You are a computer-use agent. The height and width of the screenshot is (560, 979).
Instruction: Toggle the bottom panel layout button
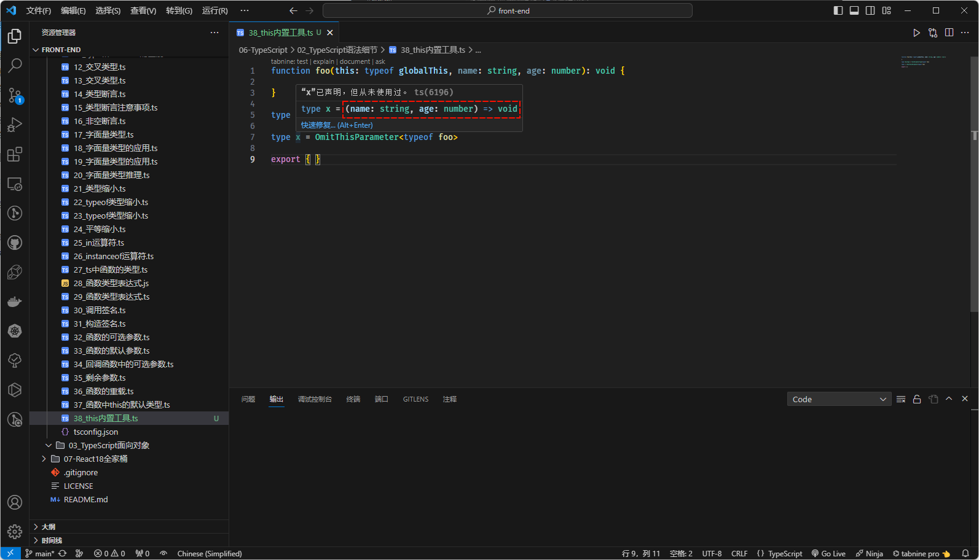[x=854, y=10]
